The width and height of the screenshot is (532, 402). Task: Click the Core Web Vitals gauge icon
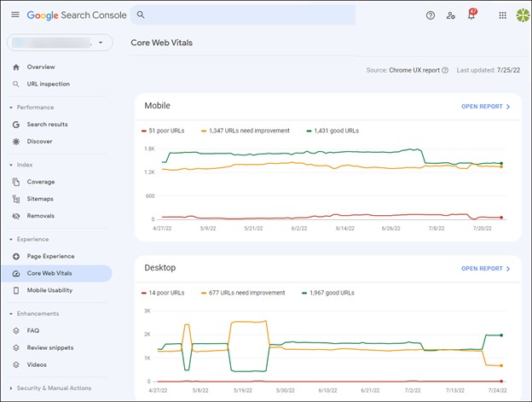(x=16, y=273)
